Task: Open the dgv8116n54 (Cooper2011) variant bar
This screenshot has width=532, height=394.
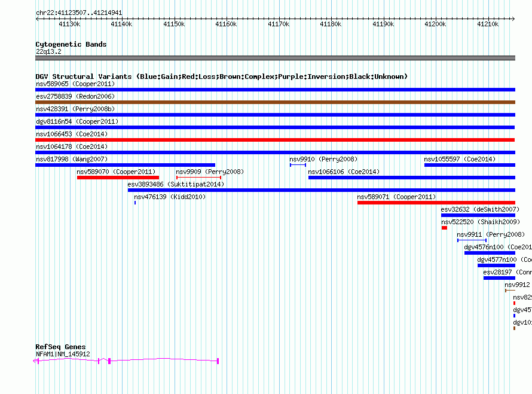Action: coord(275,127)
